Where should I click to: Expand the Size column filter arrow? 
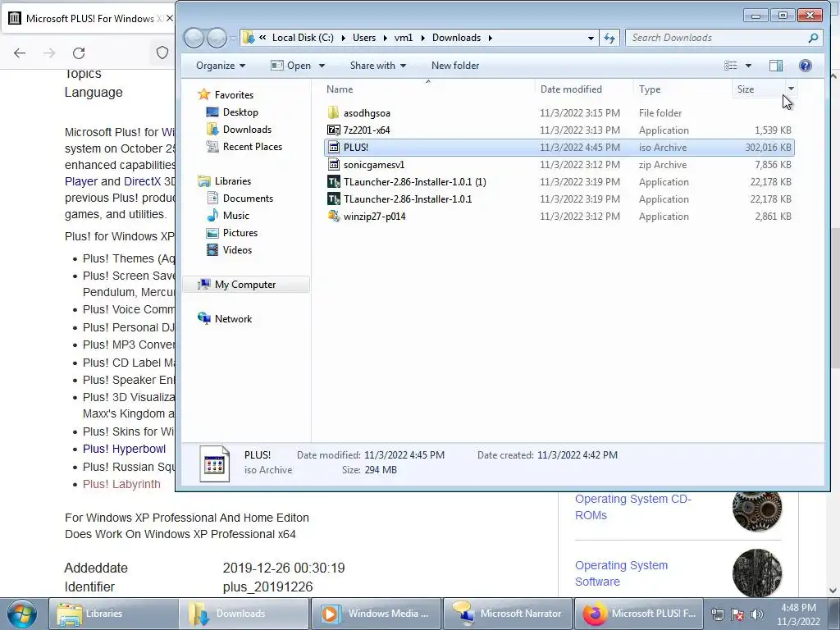[x=791, y=89]
